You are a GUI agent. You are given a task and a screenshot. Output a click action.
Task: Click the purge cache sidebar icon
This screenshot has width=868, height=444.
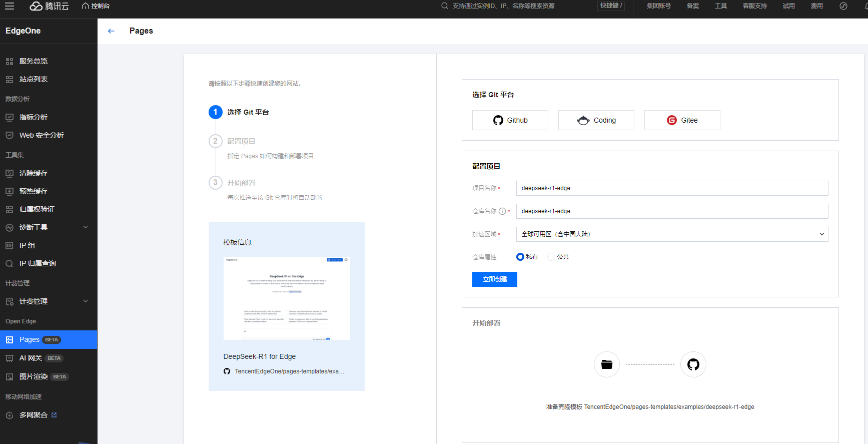point(10,173)
